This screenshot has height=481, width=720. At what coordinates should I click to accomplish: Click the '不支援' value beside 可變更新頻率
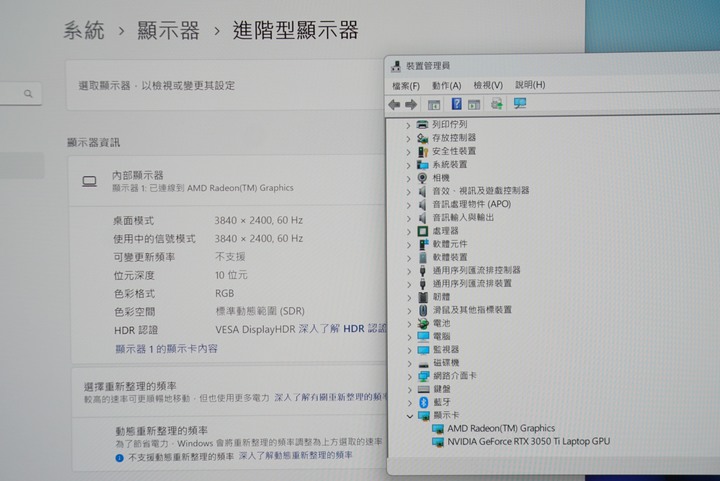click(231, 257)
